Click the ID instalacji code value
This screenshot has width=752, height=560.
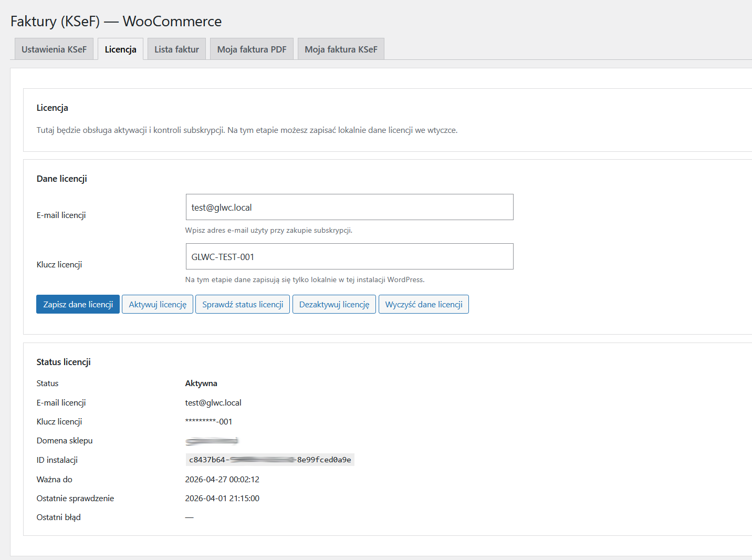click(270, 460)
